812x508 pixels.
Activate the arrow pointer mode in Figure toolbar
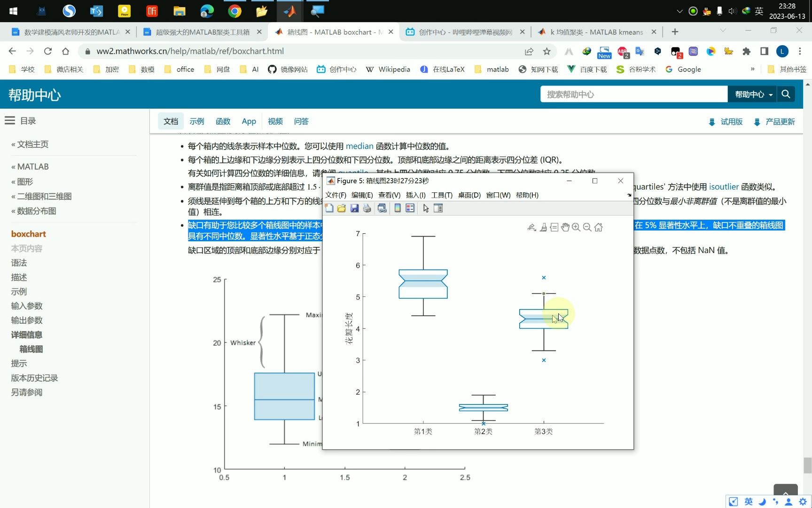tap(425, 208)
